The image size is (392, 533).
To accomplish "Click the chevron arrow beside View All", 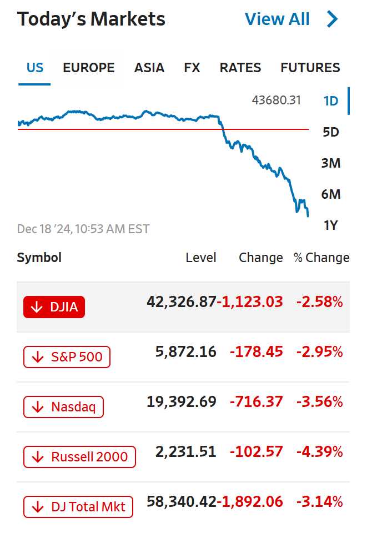I will pos(332,19).
